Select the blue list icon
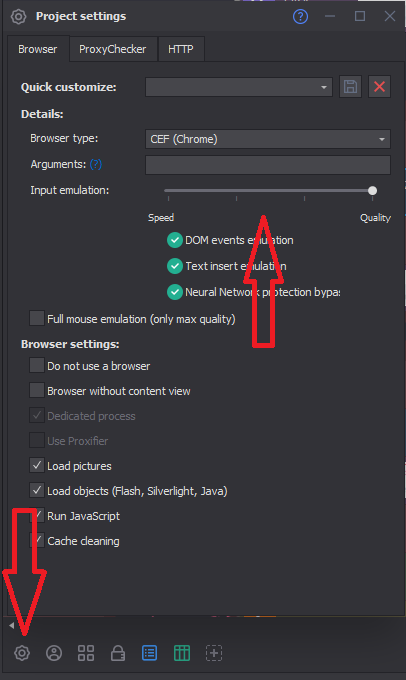Viewport: 406px width, 680px height. pyautogui.click(x=150, y=653)
